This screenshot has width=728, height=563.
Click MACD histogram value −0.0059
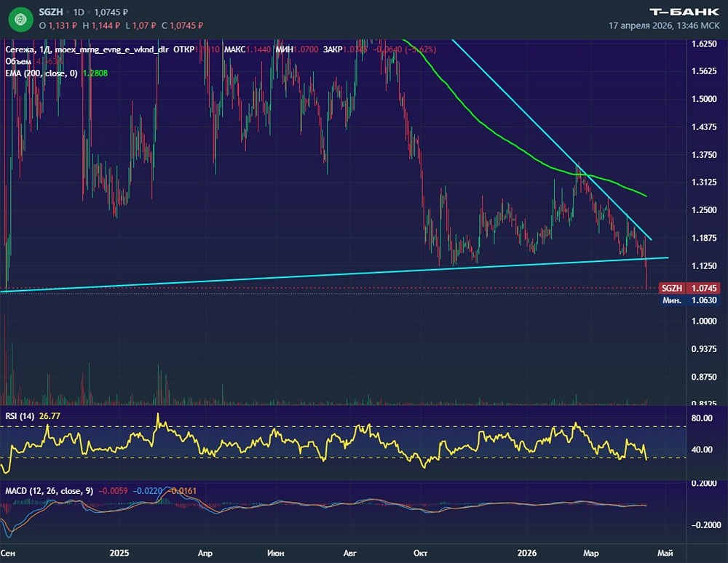112,491
